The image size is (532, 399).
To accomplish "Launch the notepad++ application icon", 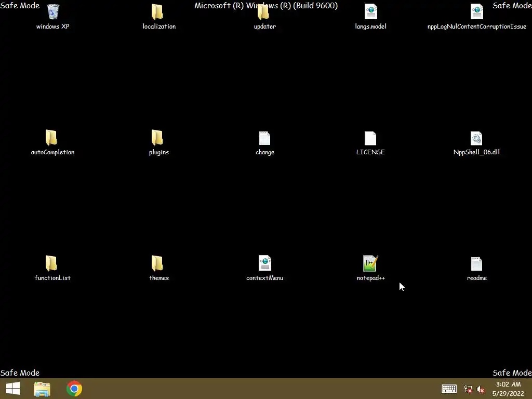I will pos(370,263).
